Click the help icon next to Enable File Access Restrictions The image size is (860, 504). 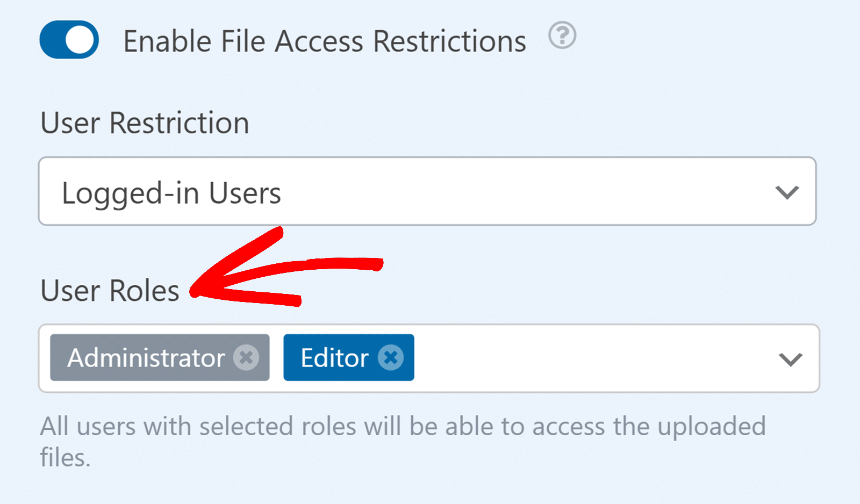coord(562,37)
